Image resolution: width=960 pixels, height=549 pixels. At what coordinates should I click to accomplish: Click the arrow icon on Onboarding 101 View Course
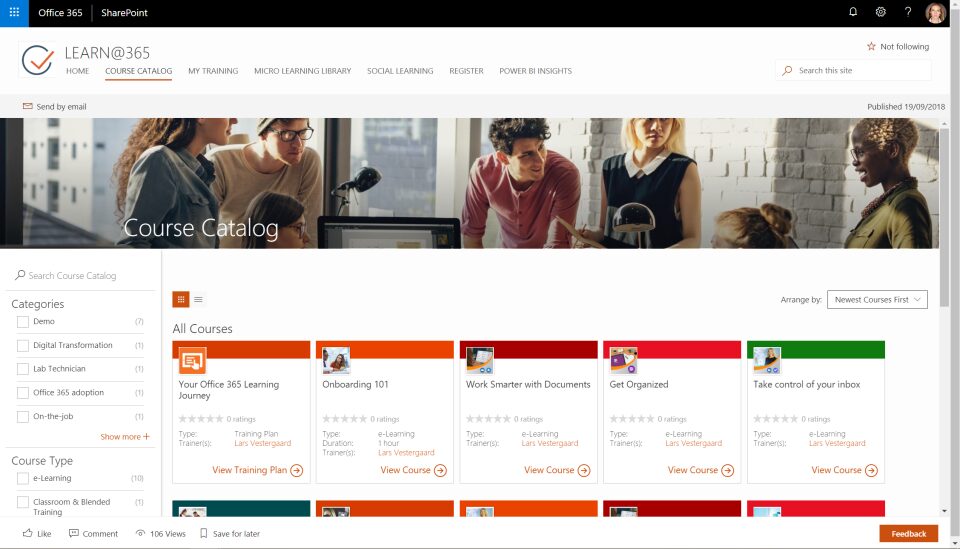coord(440,470)
